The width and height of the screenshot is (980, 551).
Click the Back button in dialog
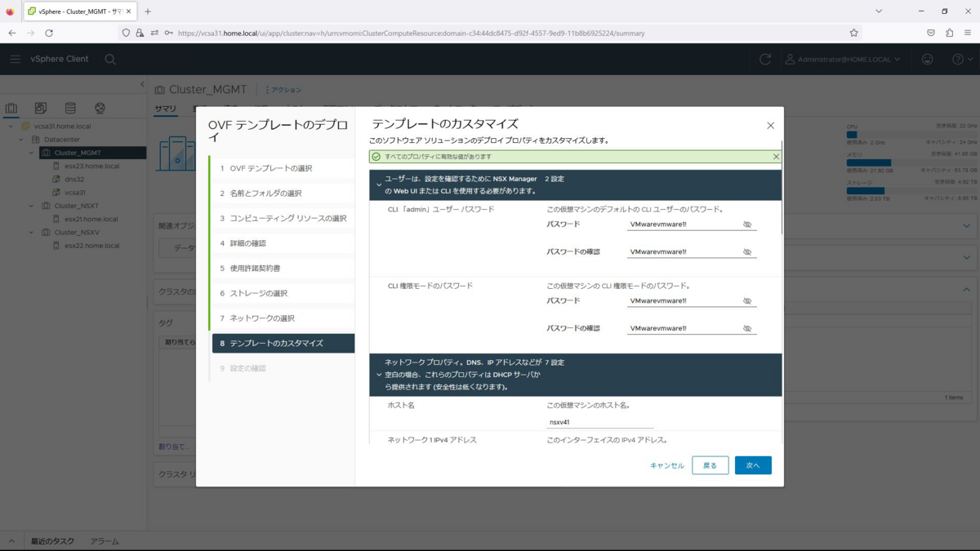710,465
